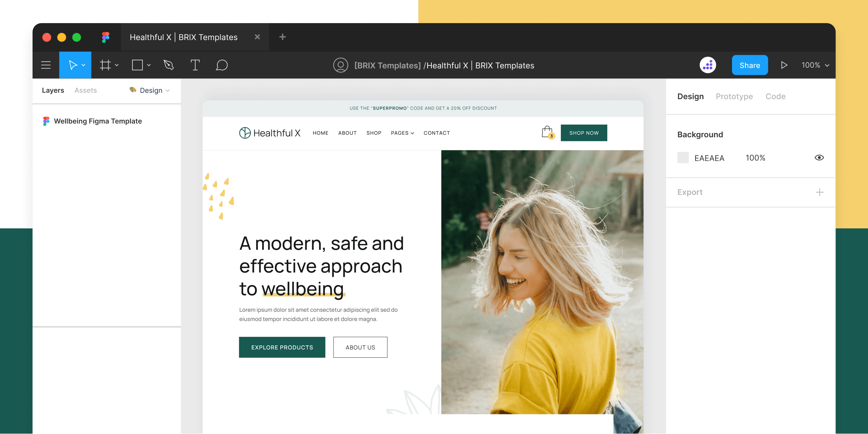868x434 pixels.
Task: Click the user profile outline icon
Action: [340, 65]
